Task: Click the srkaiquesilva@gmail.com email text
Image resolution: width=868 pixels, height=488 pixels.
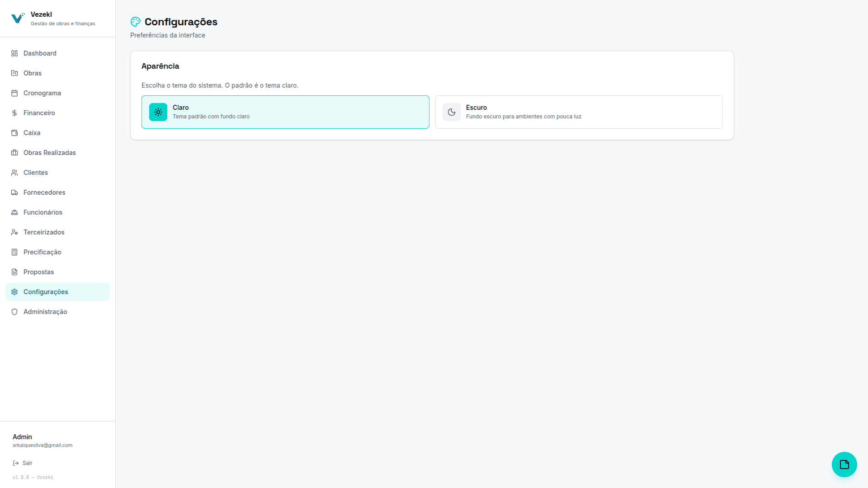Action: (x=42, y=446)
